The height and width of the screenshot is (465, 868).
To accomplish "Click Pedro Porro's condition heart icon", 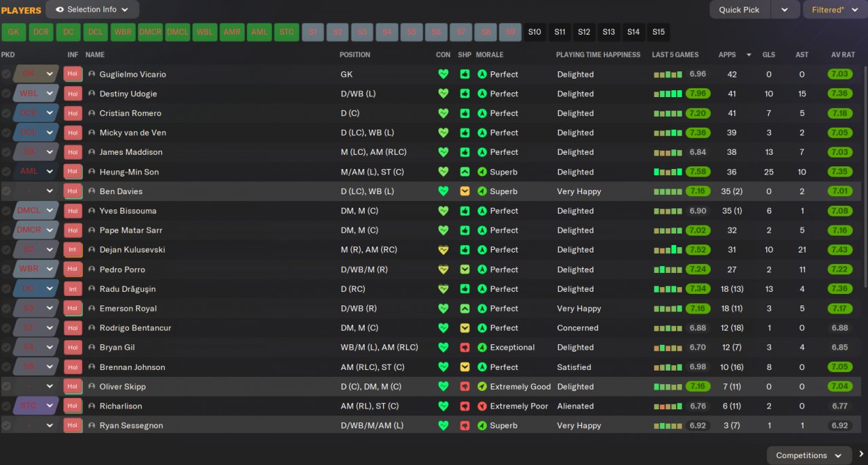I will click(x=443, y=269).
